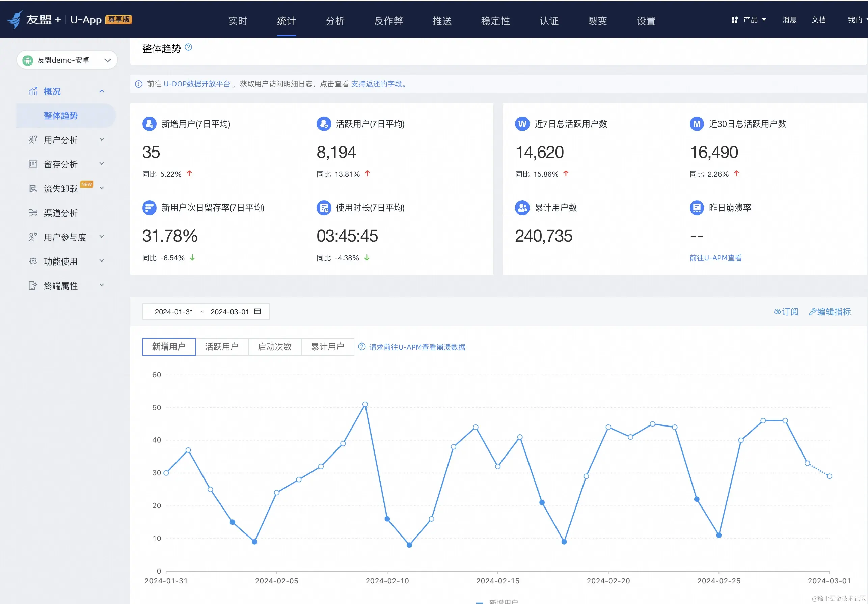Open the 推送 top navigation tab

(x=442, y=21)
